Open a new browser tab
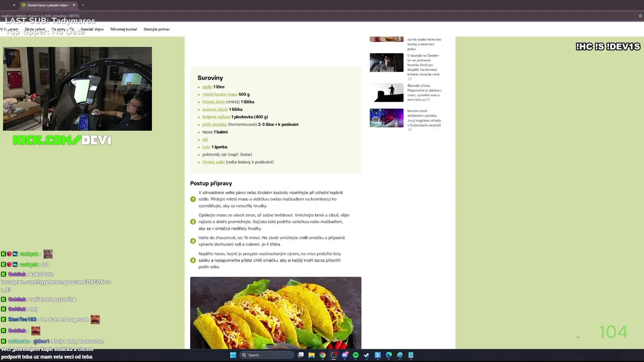Screen dimensions: 644x362 coord(83,5)
